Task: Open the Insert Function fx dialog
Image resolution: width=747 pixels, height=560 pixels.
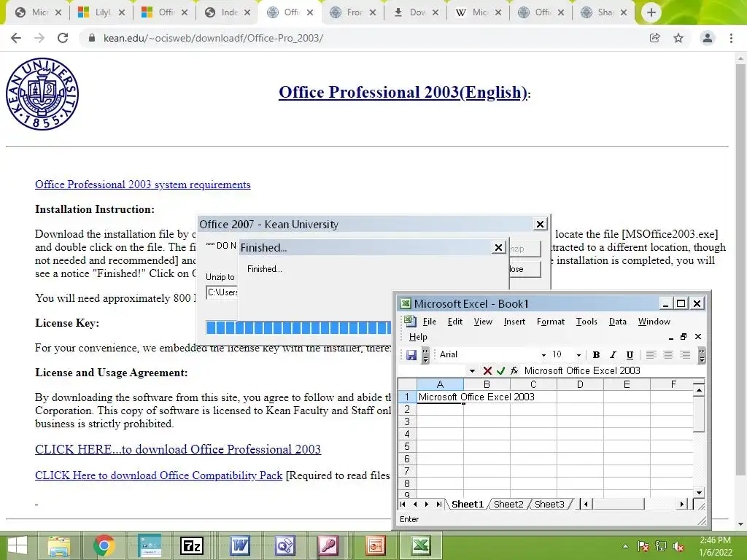Action: pos(514,370)
